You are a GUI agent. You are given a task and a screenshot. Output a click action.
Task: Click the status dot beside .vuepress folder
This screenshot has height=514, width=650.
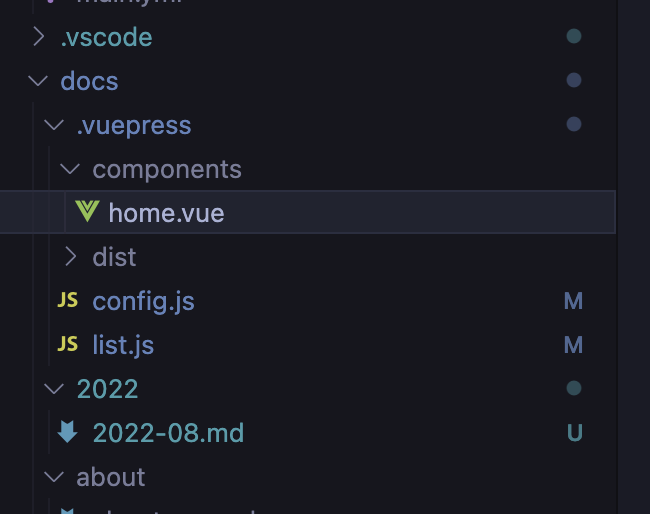pos(573,125)
